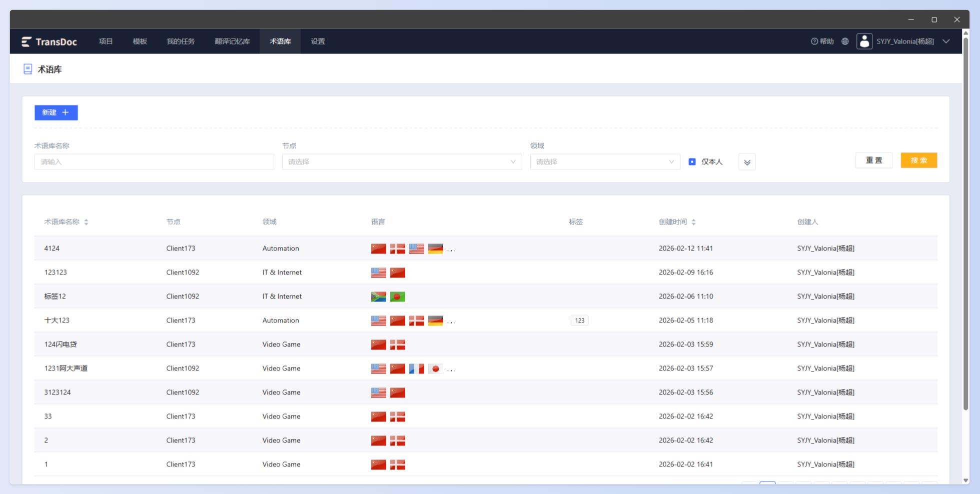Open the 领域 dropdown selector
Viewport: 980px width, 494px height.
pyautogui.click(x=605, y=161)
